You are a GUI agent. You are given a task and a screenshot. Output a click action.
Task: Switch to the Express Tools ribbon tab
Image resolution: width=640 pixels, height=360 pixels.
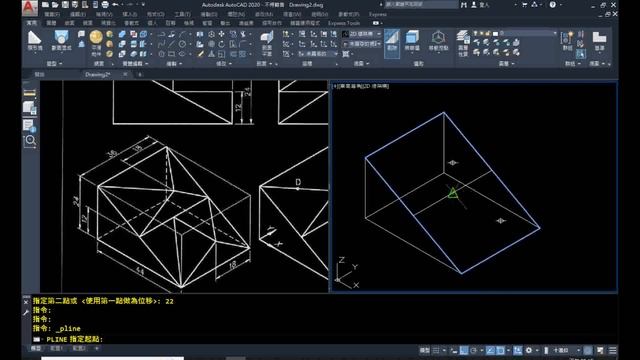(344, 23)
